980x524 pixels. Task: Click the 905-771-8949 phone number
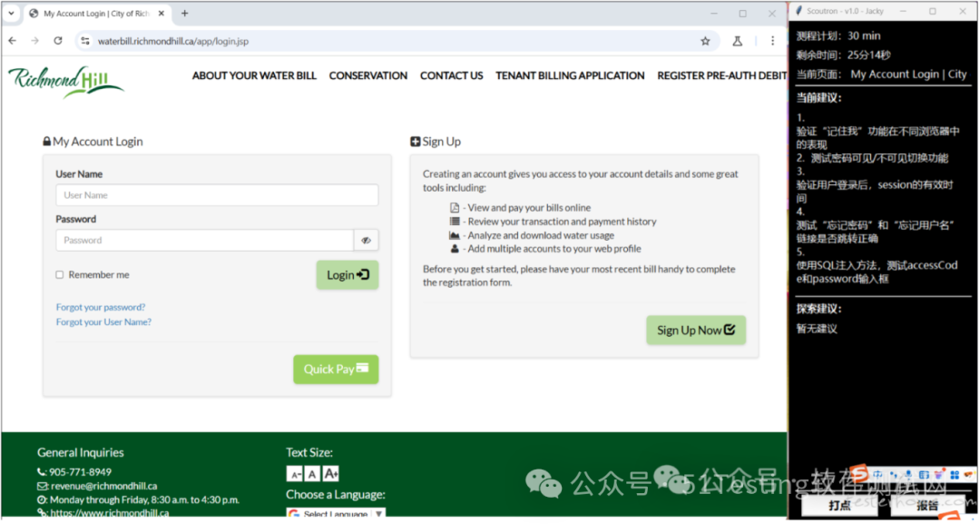80,472
